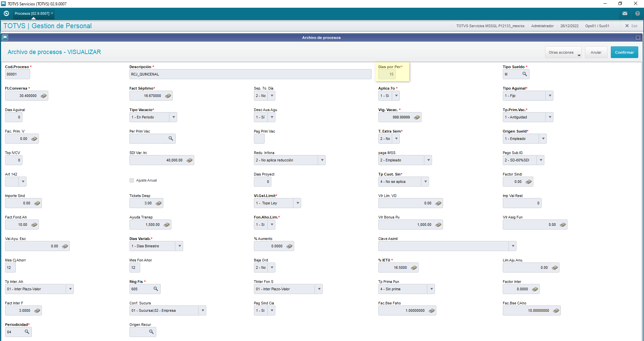The image size is (644, 341).
Task: Close the Archivo de procesos window
Action: [638, 38]
